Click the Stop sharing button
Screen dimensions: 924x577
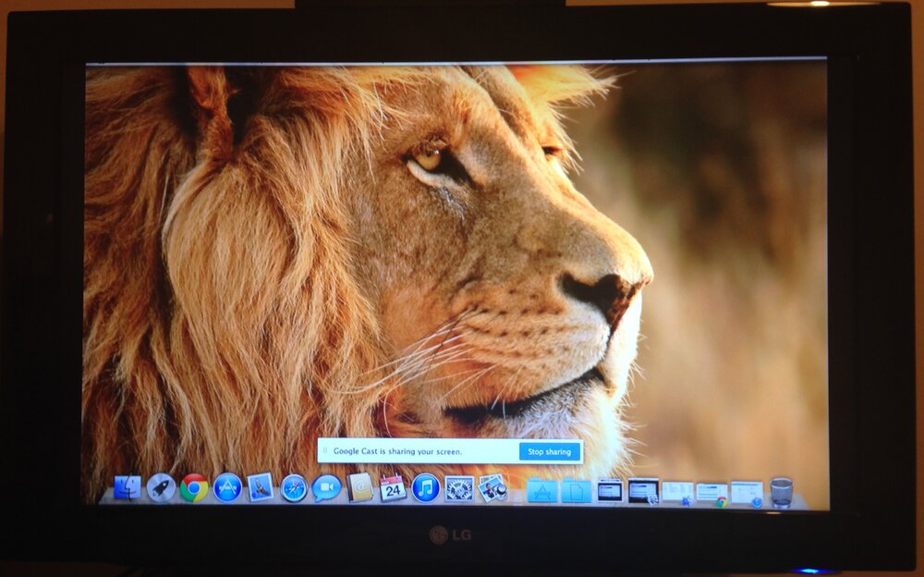point(549,452)
